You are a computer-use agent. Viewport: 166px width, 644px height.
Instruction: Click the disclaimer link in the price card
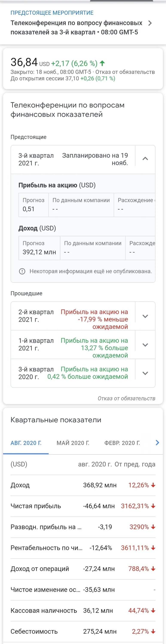click(125, 72)
